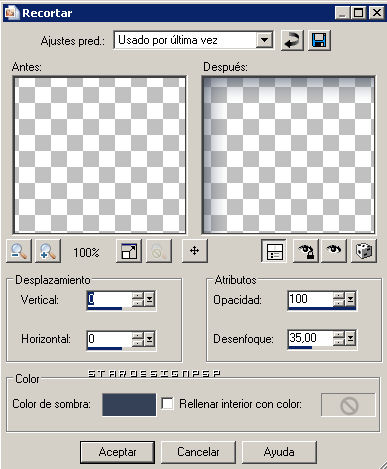This screenshot has height=469, width=387.
Task: Close the Recortar dialog window
Action: (x=377, y=13)
